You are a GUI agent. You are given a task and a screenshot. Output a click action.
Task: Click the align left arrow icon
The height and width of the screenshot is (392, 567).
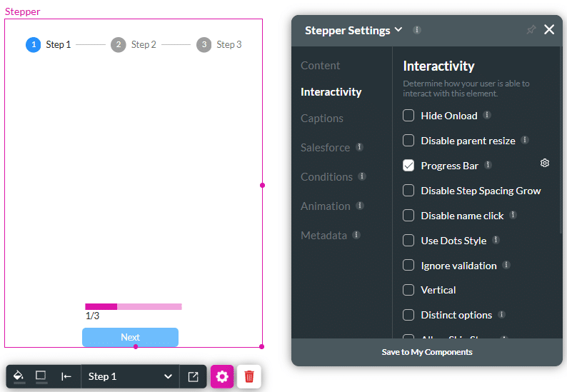click(x=66, y=376)
